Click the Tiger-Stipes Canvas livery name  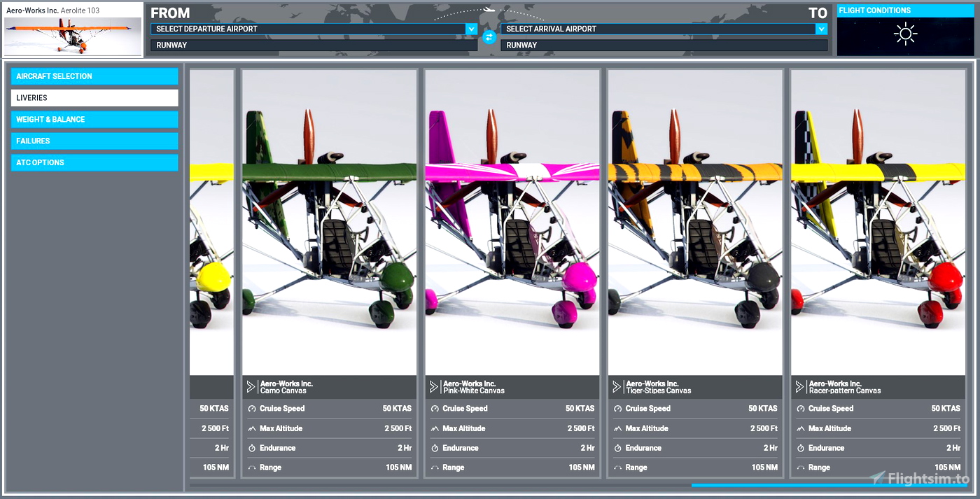click(659, 391)
